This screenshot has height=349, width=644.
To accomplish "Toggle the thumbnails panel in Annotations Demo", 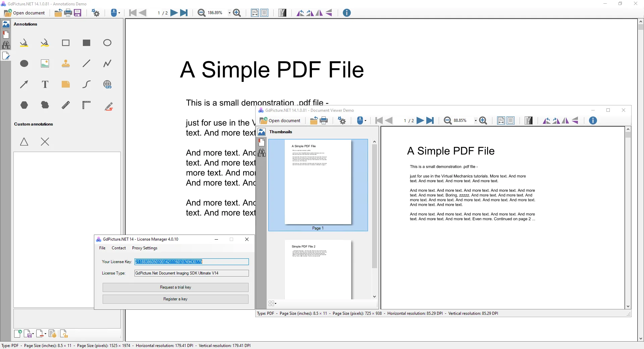I will (6, 24).
